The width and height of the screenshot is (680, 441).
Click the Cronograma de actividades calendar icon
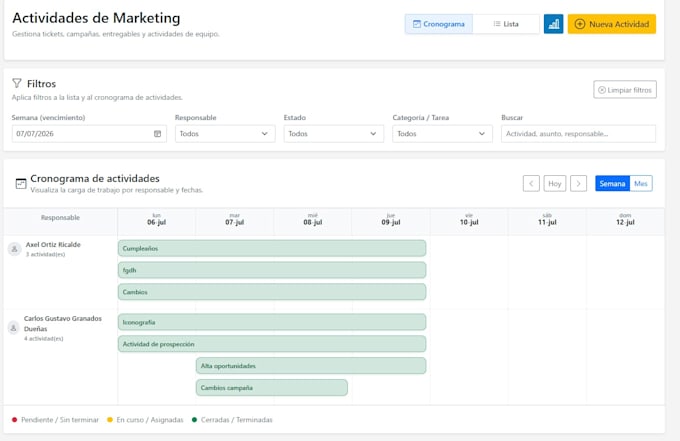(x=21, y=183)
